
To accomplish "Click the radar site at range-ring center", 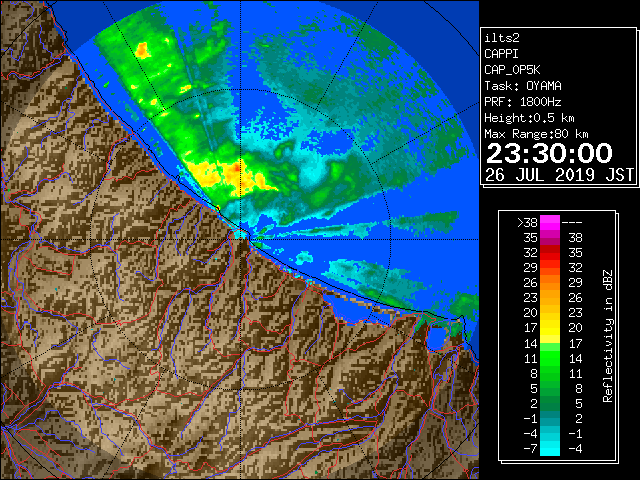I will coord(240,239).
